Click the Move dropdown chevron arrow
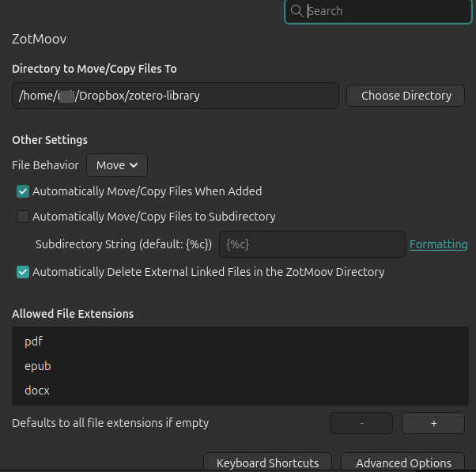 click(x=134, y=165)
